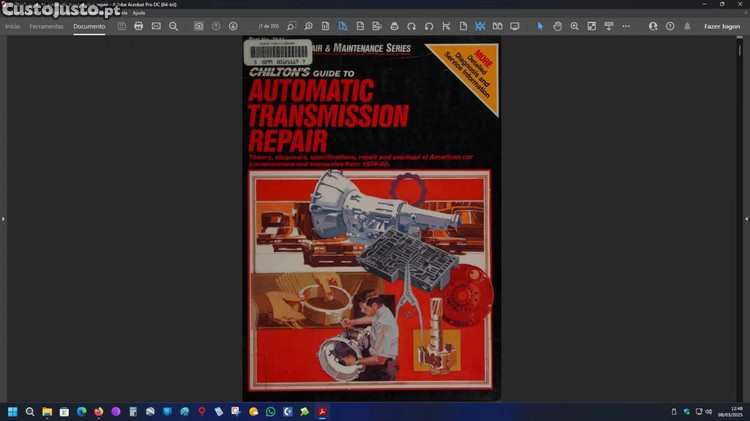Expand the left navigation pane arrow

[3, 218]
